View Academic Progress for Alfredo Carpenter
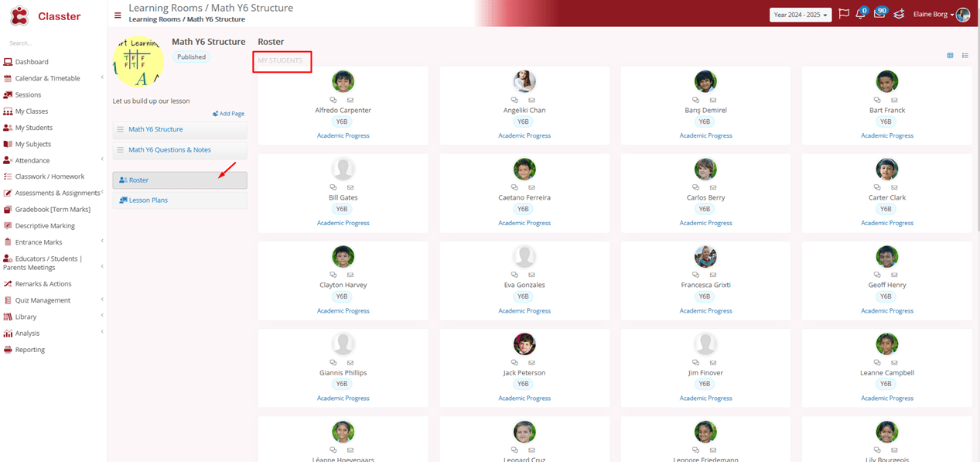The height and width of the screenshot is (462, 980). (x=343, y=135)
